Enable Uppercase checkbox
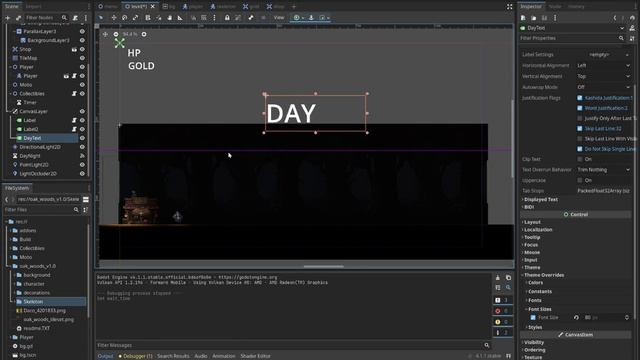Viewport: 640px width, 360px height. (580, 180)
